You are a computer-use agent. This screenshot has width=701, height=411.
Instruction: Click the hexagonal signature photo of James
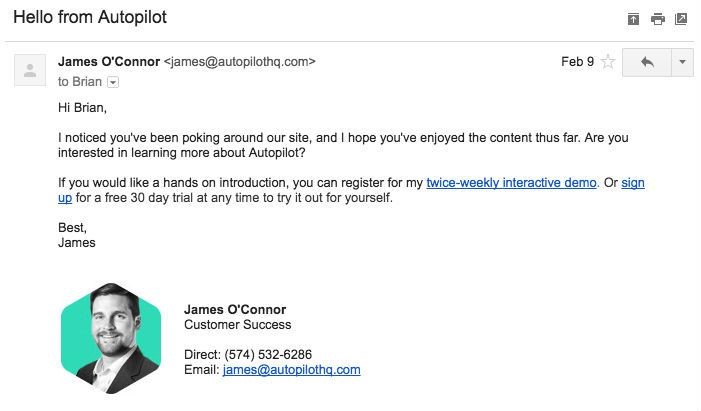coord(111,338)
